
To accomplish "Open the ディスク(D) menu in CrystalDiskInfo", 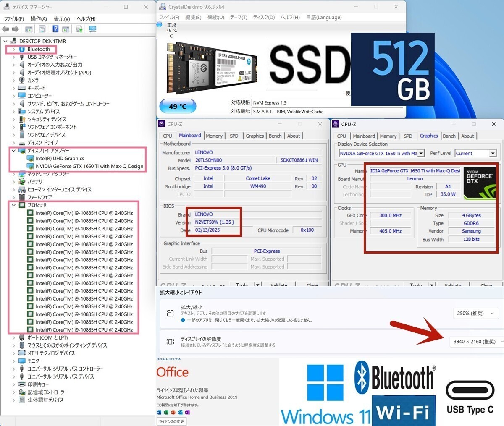I will click(264, 17).
